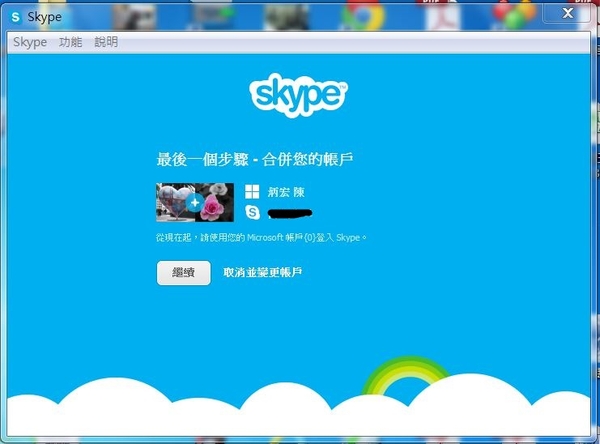Viewport: 600px width, 444px height.
Task: Click the blacked-out Skype username
Action: point(292,213)
